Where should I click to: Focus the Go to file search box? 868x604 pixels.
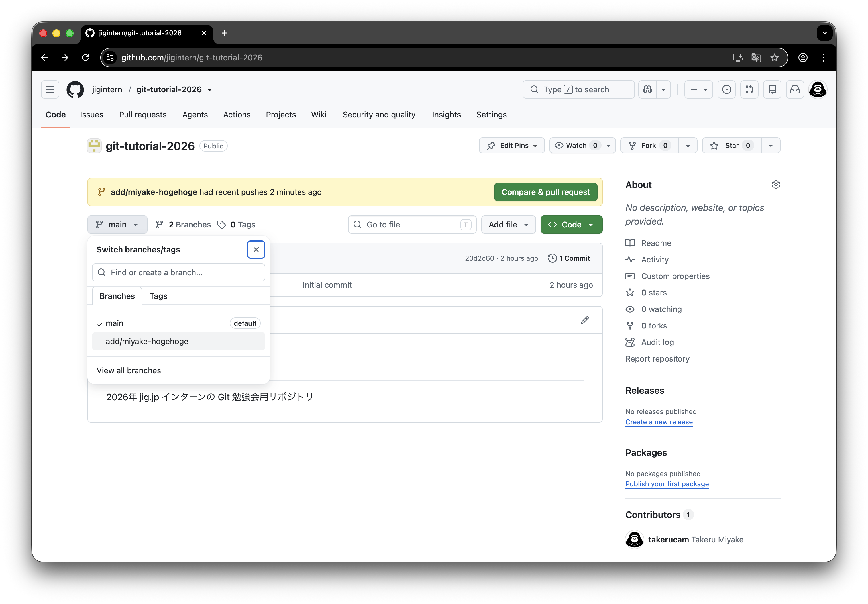412,225
